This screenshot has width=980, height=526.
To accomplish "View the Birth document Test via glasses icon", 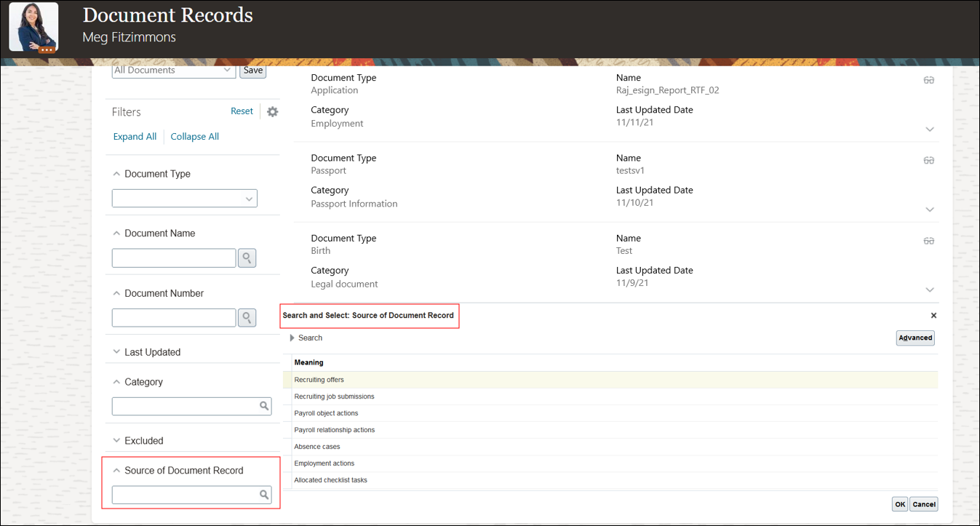I will coord(928,241).
